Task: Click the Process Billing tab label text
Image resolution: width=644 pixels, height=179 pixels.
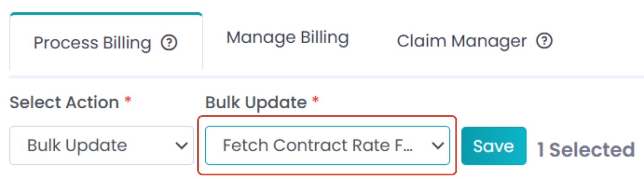Action: pyautogui.click(x=93, y=43)
